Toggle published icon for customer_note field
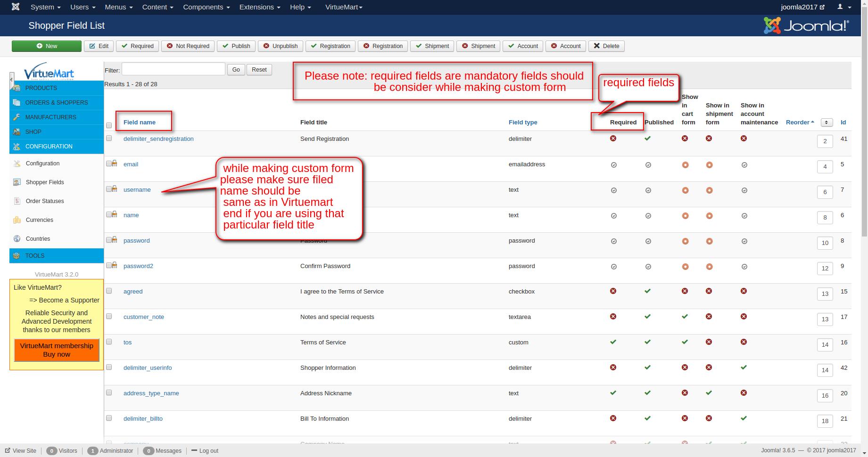Screen dimensions: 868x457 pos(647,317)
